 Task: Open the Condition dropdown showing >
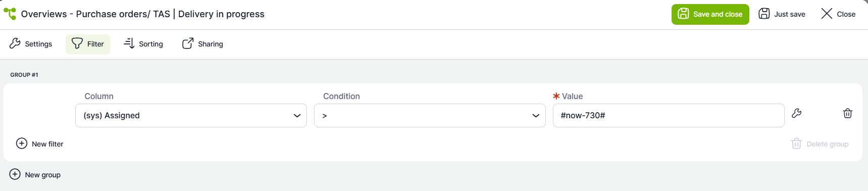tap(430, 115)
